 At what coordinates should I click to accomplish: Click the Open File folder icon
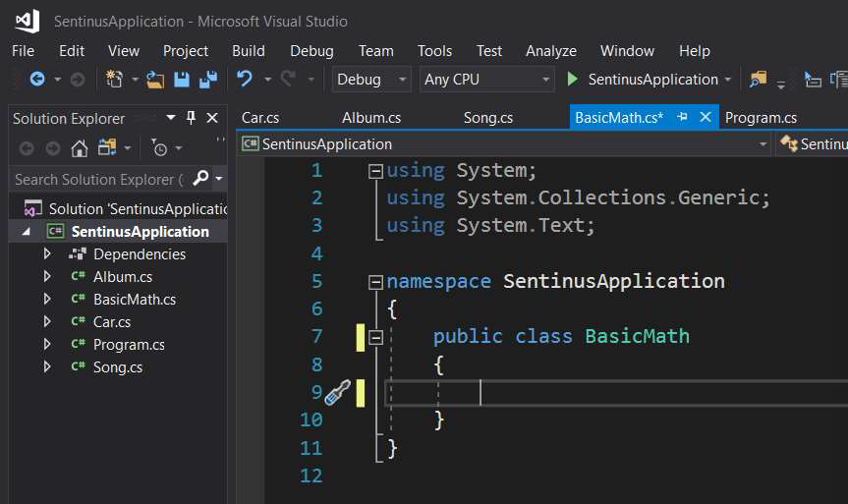155,80
